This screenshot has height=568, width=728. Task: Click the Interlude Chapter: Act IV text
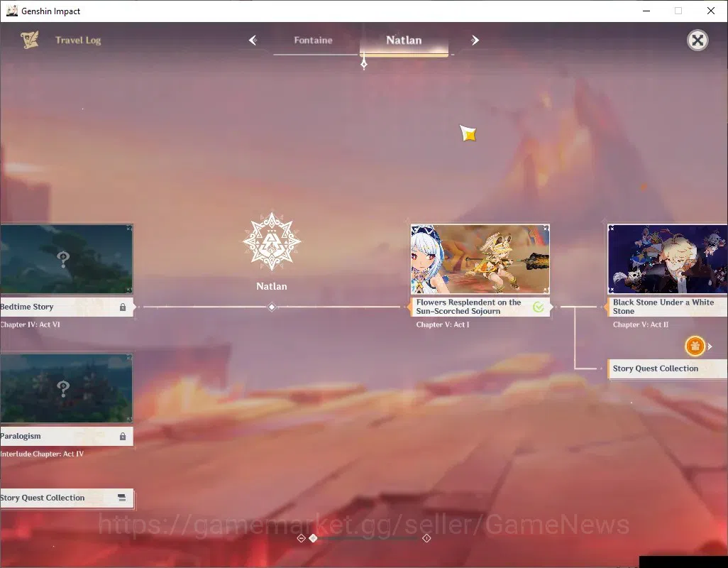[42, 454]
